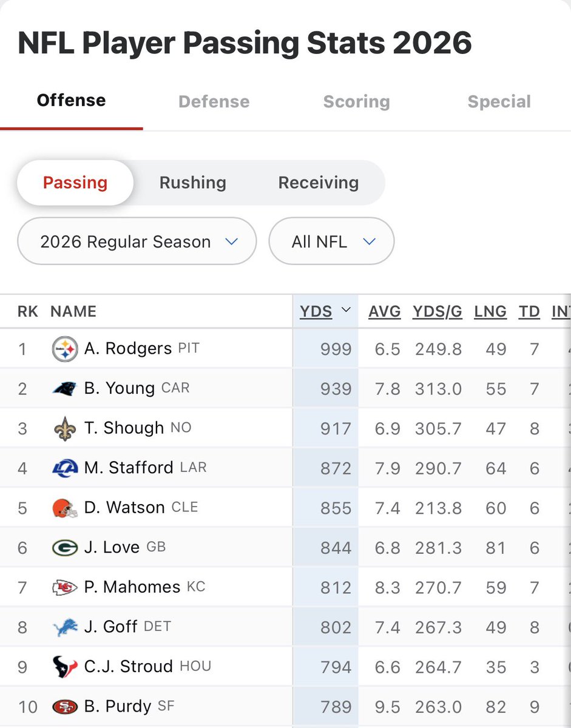571x728 pixels.
Task: Click the Pittsburgh Steelers logo icon
Action: [x=64, y=349]
